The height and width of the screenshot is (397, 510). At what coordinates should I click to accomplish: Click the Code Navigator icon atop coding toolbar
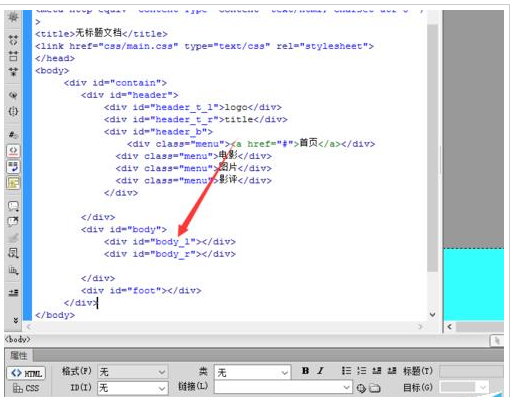(x=13, y=17)
